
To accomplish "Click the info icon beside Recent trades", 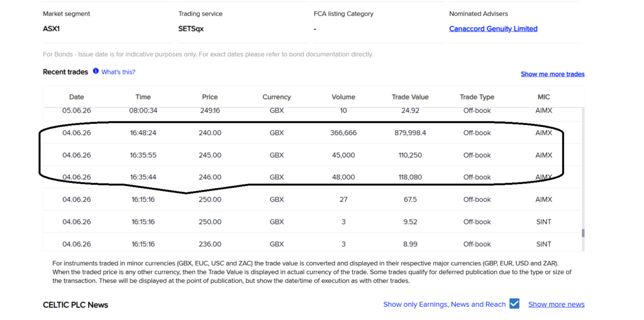I will [x=96, y=72].
